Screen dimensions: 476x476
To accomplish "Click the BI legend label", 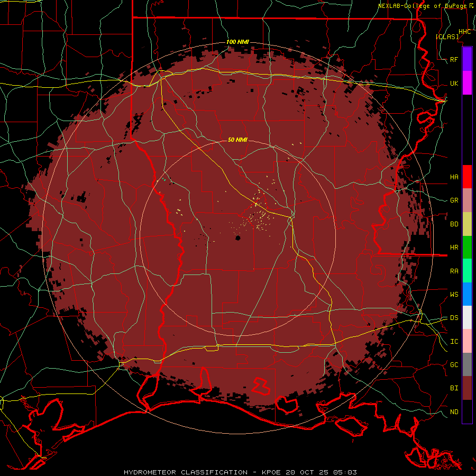I will pyautogui.click(x=454, y=388).
